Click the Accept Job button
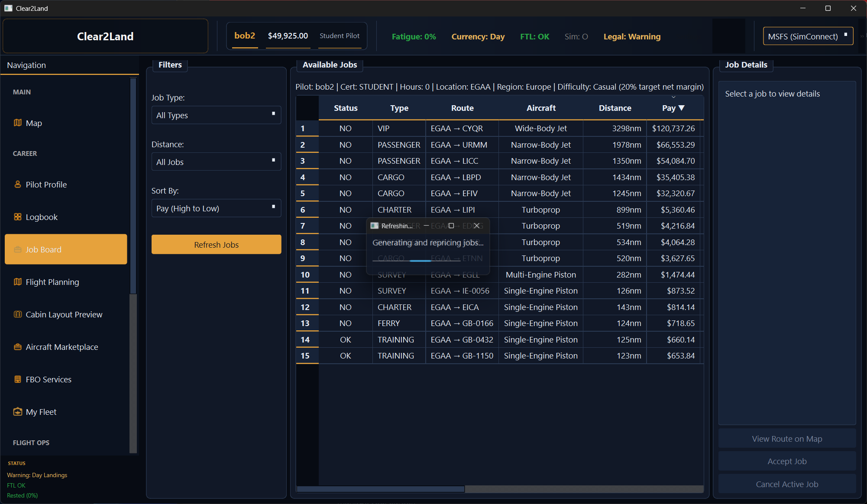 [x=786, y=461]
